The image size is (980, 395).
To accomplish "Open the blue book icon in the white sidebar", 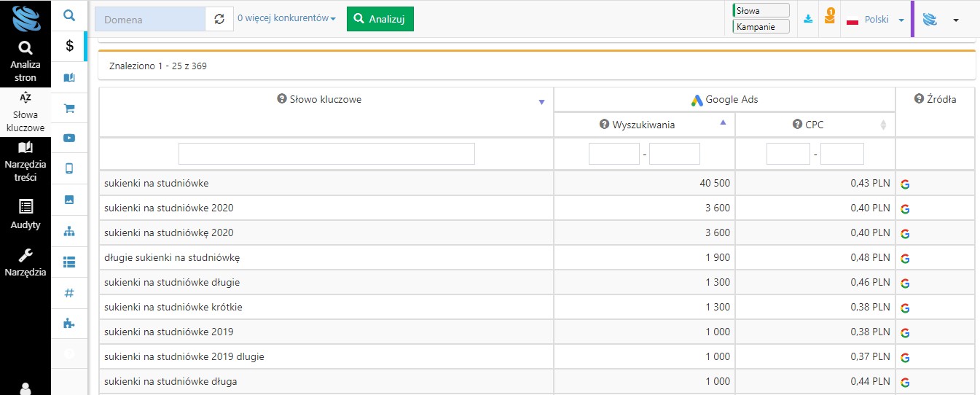I will (69, 77).
